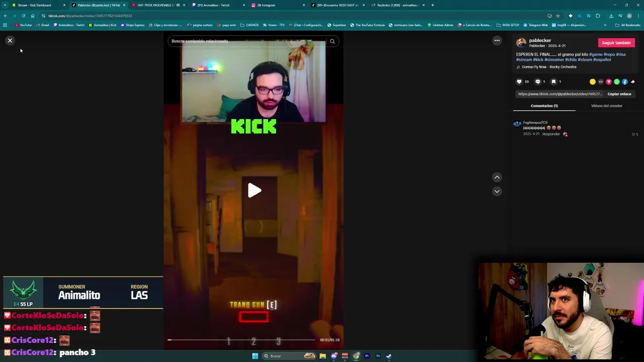Open Steam from the taskbar
This screenshot has height=362, width=644.
pyautogui.click(x=389, y=356)
